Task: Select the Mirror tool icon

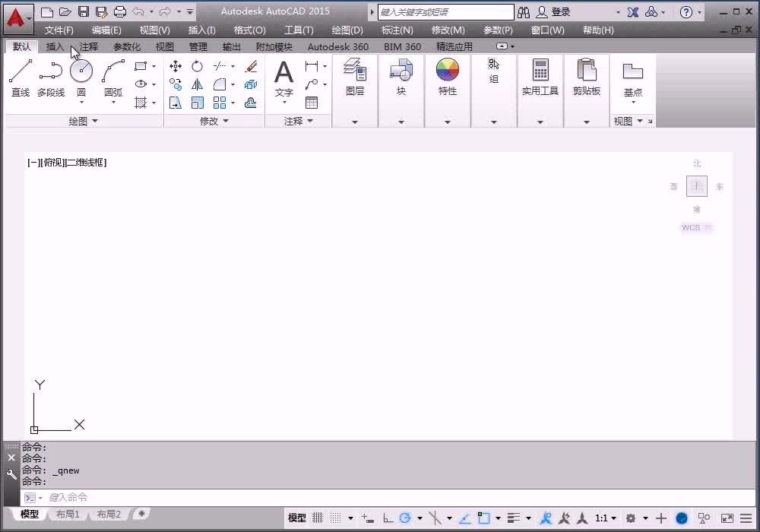Action: pos(197,84)
